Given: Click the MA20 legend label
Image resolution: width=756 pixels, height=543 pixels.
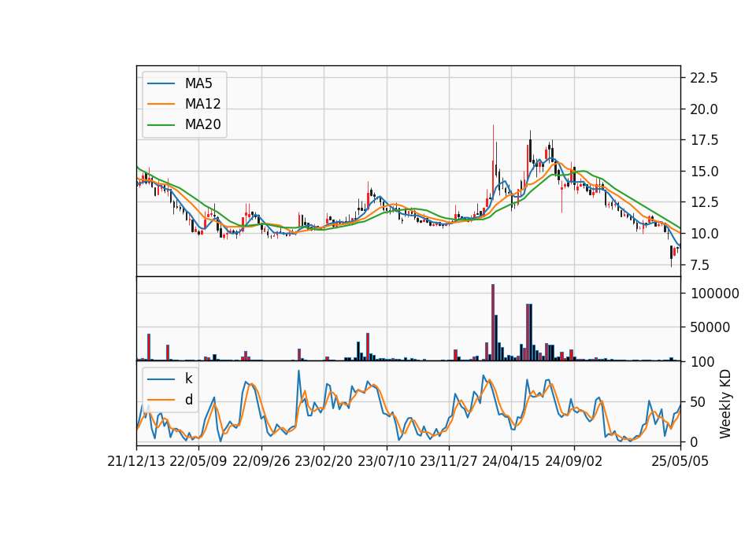Looking at the screenshot, I should point(203,124).
